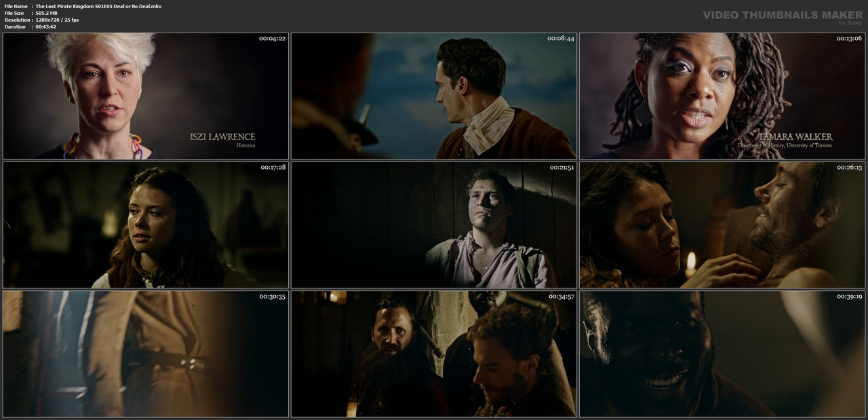Open the 00:17:28 frame thumbnail
Screen dimensions: 868x420
[x=146, y=225]
